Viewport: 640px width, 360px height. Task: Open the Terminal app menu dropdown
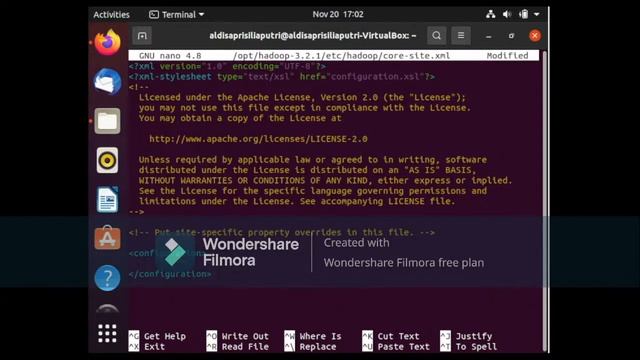tap(176, 15)
